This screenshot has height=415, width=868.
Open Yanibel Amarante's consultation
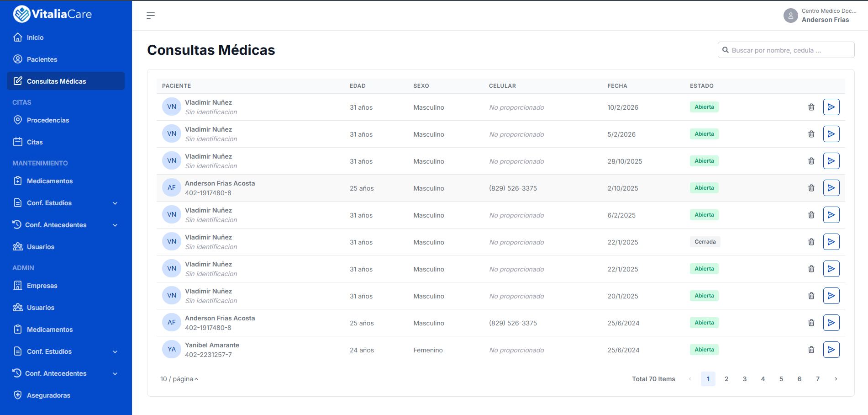[831, 350]
